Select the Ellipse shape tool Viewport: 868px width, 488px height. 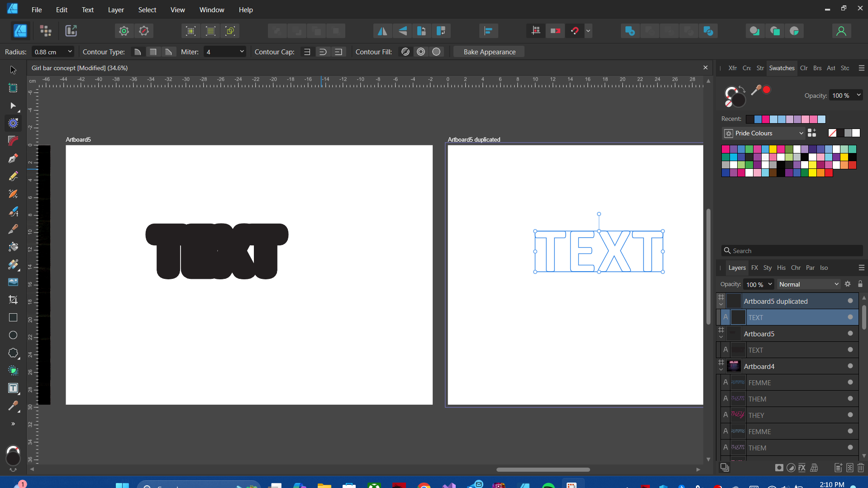tap(13, 335)
